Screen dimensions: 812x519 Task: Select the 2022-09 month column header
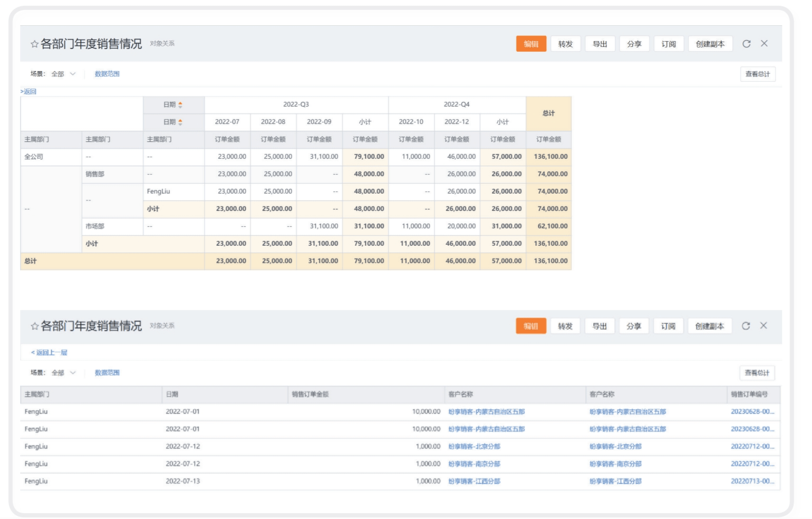(x=319, y=122)
